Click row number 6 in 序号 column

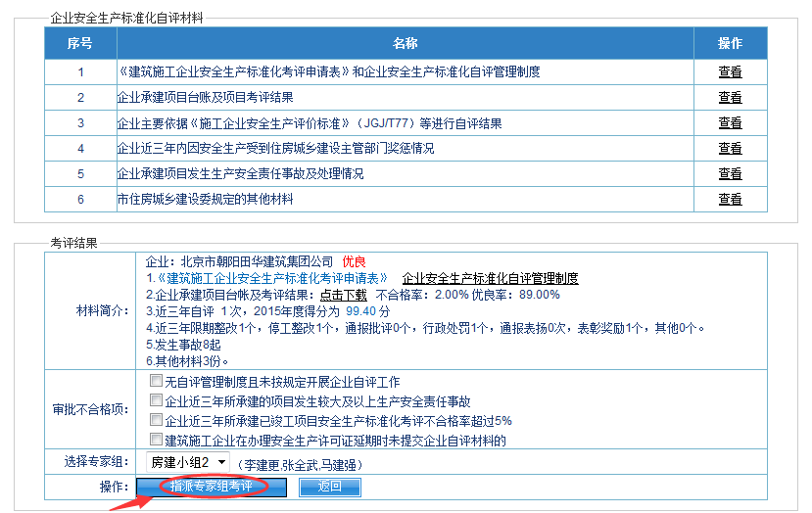point(80,199)
